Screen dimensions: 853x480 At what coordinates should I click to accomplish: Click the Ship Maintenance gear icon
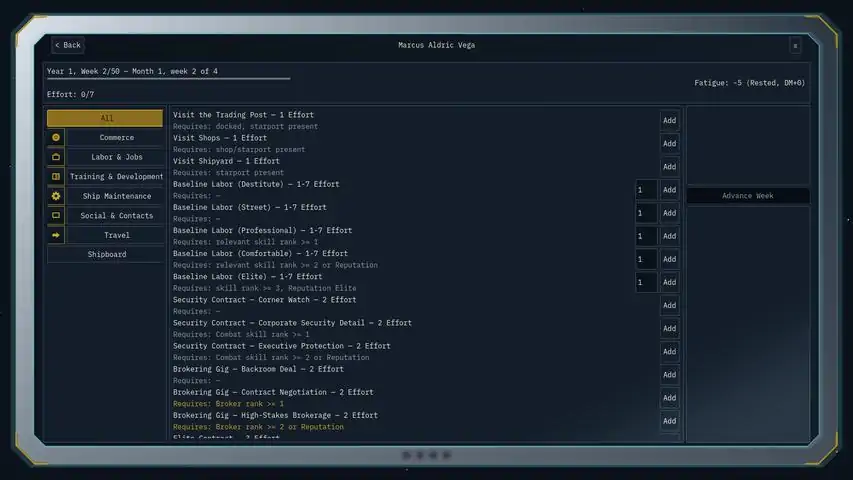click(x=56, y=196)
